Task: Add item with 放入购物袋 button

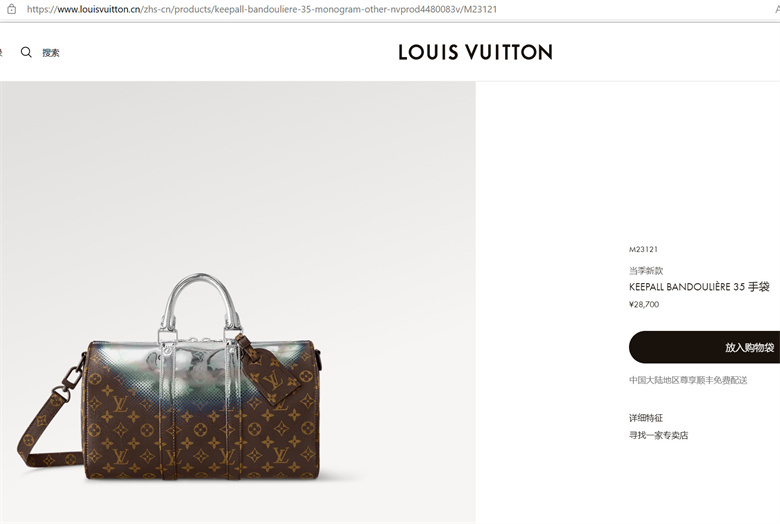Action: point(704,347)
